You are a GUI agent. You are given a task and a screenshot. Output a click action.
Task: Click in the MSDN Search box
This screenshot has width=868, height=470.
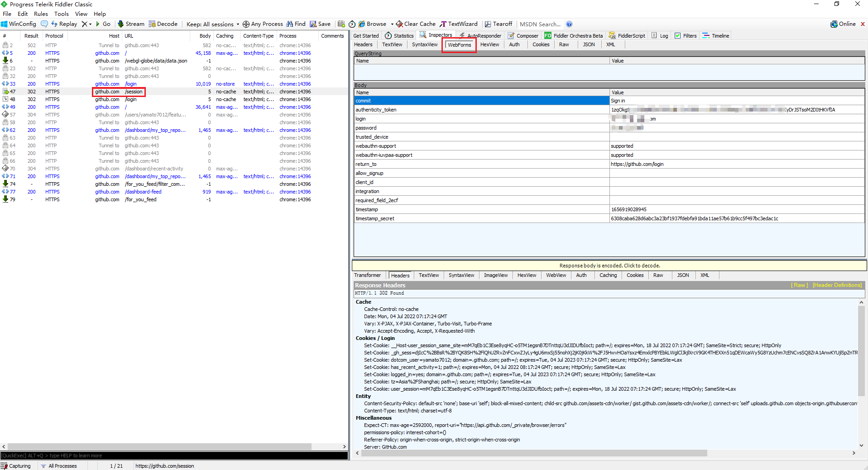pyautogui.click(x=540, y=24)
